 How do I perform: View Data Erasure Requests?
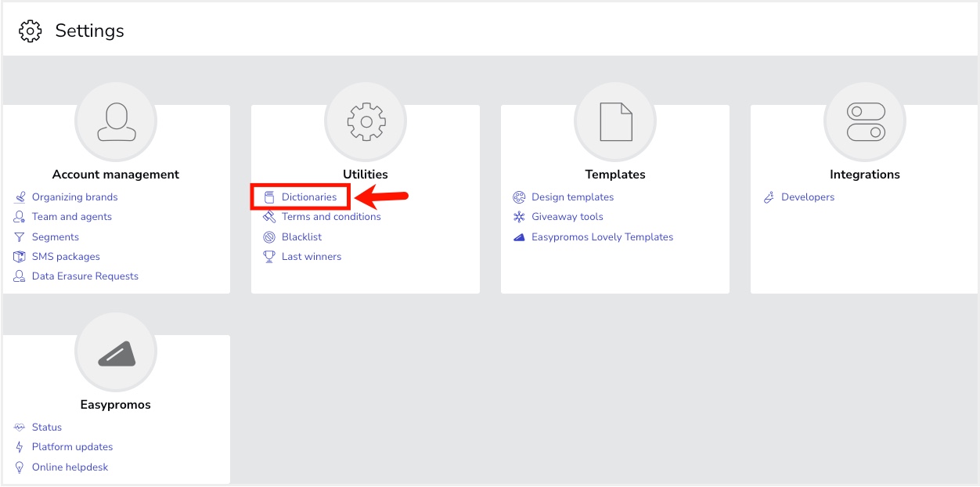click(85, 276)
